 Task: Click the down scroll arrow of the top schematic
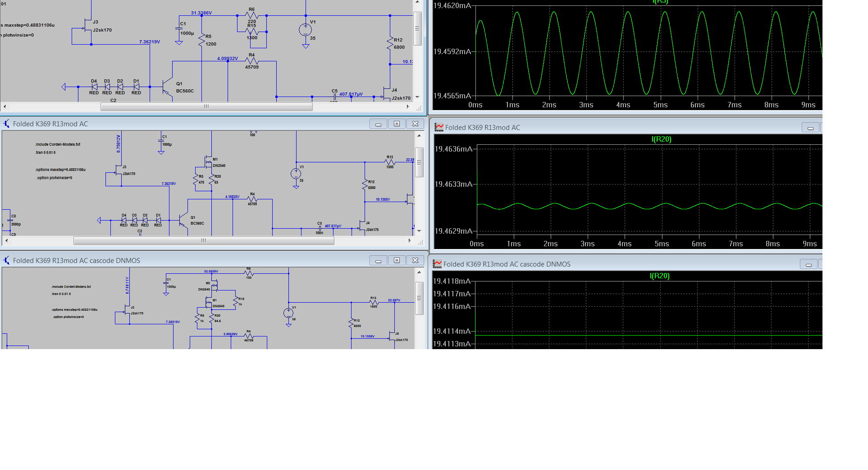(x=417, y=97)
